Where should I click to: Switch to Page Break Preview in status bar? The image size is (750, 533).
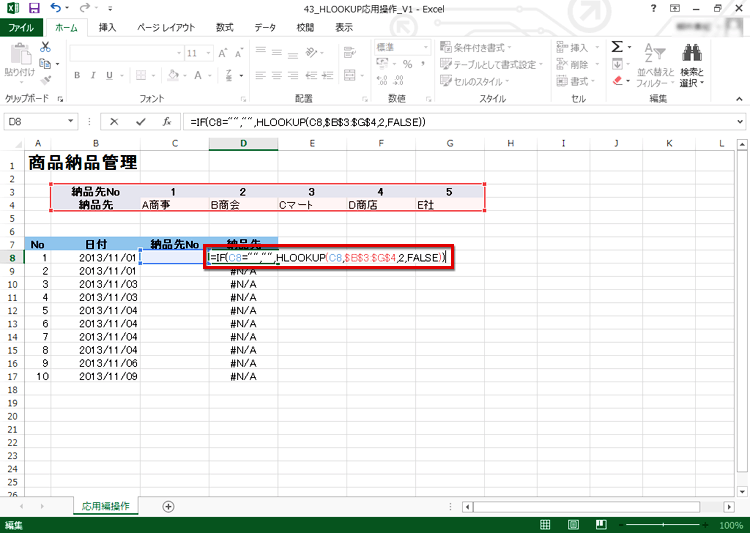coord(601,525)
